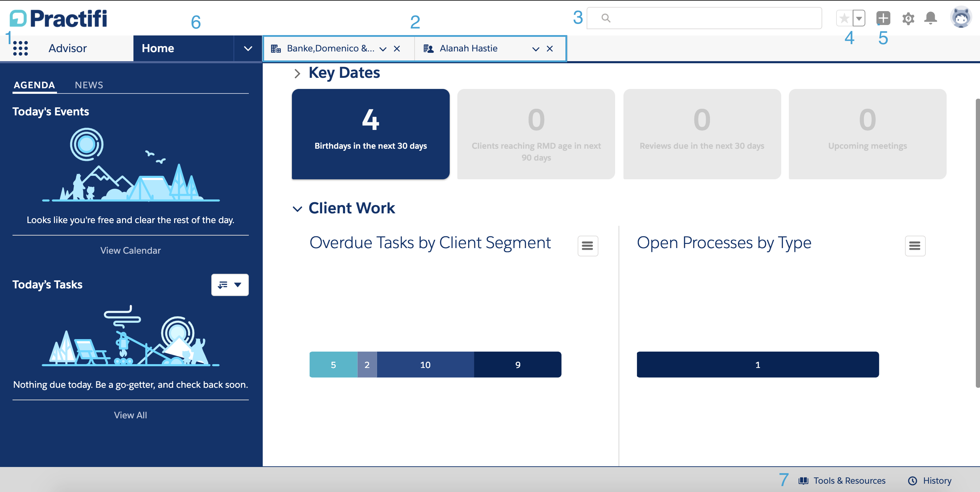This screenshot has width=980, height=492.
Task: Open the notifications bell
Action: coord(931,18)
